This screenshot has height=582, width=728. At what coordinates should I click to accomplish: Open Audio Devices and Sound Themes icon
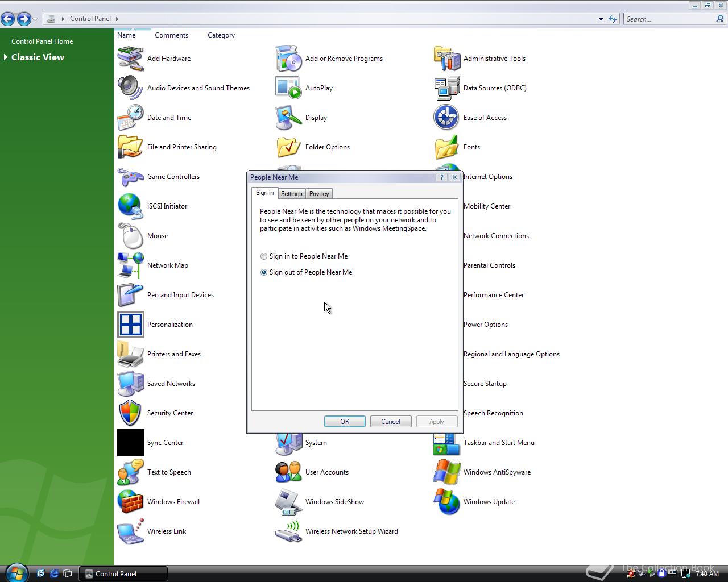(130, 88)
